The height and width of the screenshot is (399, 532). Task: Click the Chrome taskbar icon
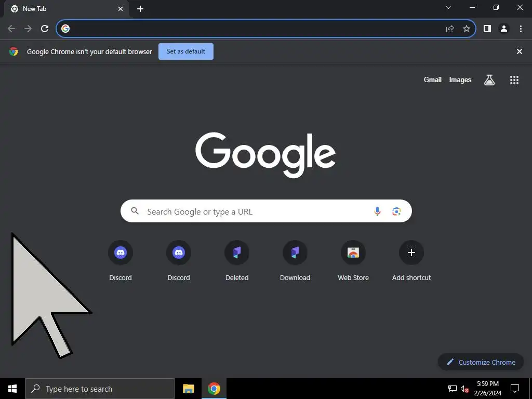click(x=214, y=389)
